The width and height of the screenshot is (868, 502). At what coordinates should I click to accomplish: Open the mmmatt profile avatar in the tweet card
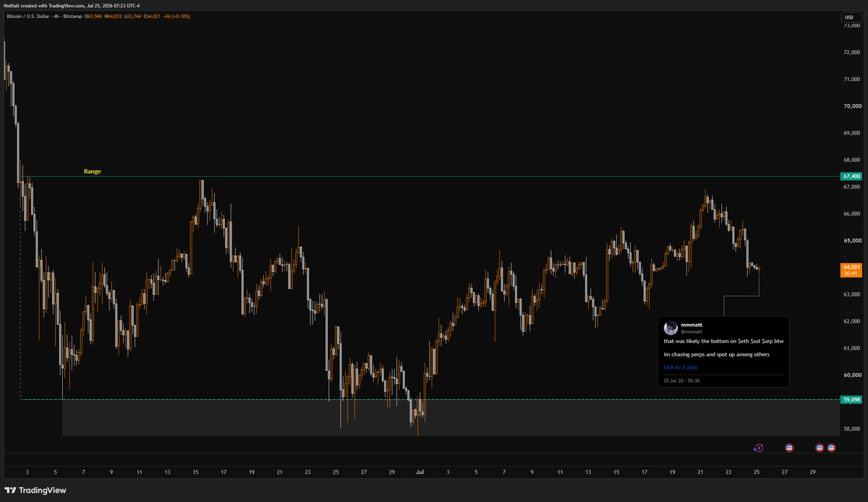(671, 328)
